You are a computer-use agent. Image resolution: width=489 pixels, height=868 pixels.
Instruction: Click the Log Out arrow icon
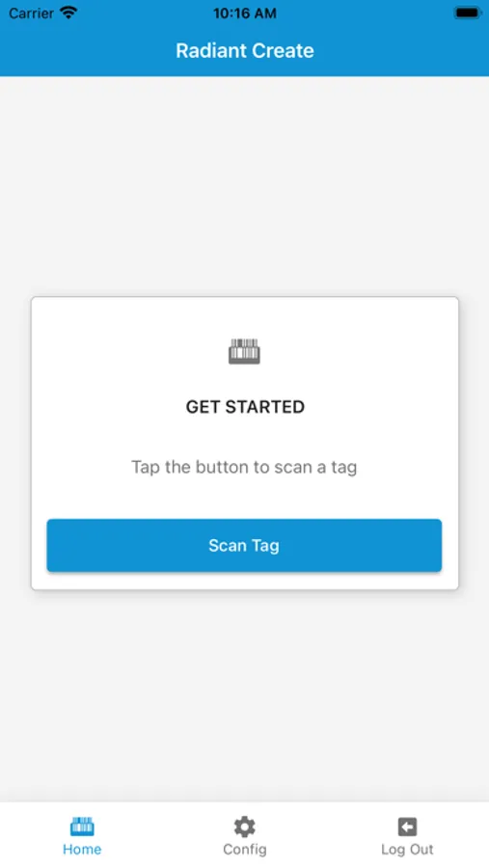[x=407, y=827]
